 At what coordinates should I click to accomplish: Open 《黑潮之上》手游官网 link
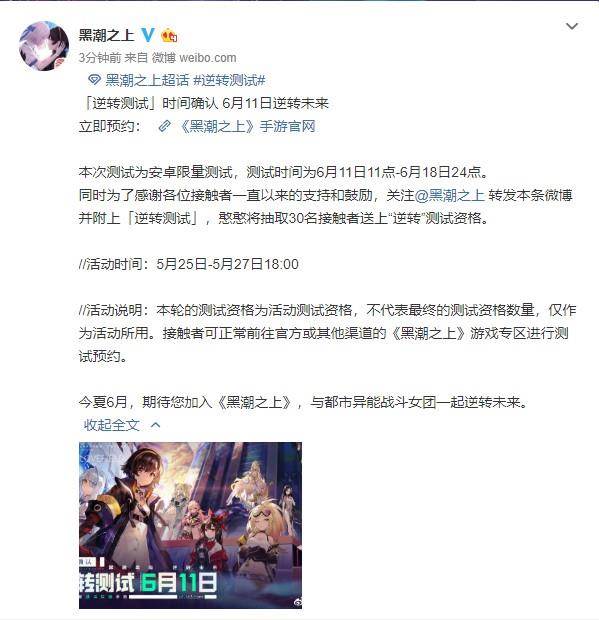point(247,127)
